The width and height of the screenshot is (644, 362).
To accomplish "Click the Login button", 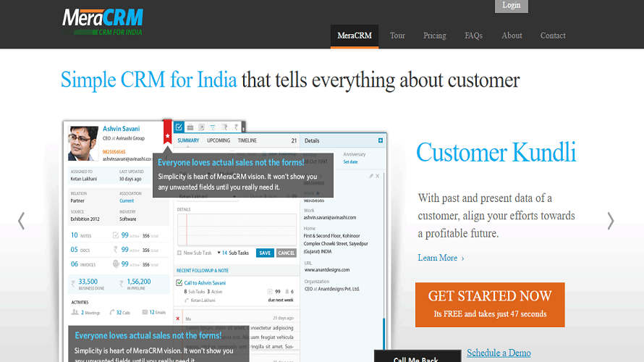I will tap(512, 6).
